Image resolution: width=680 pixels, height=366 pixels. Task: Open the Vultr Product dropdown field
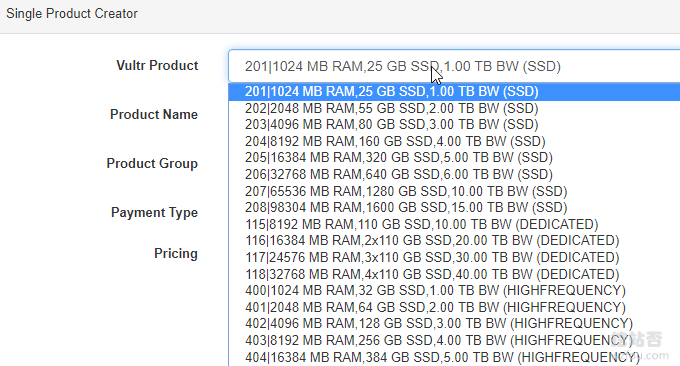(454, 66)
